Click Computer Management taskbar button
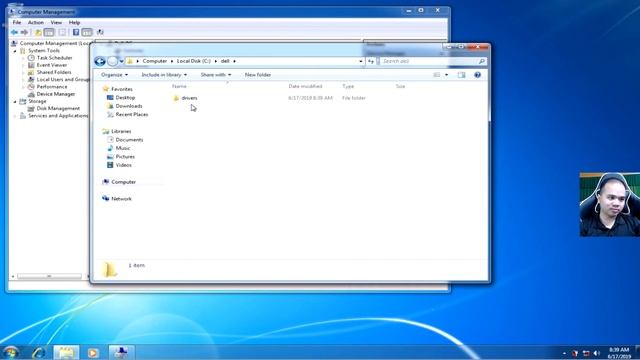 121,352
